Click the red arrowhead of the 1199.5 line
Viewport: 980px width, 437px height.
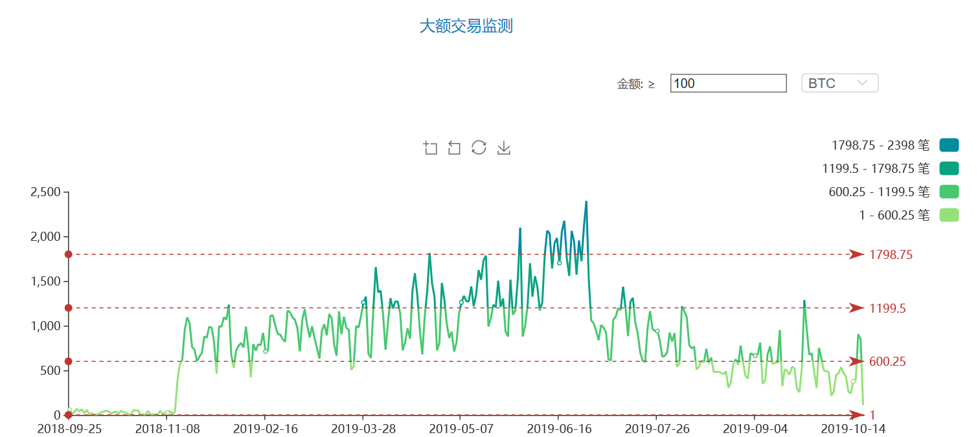[856, 308]
